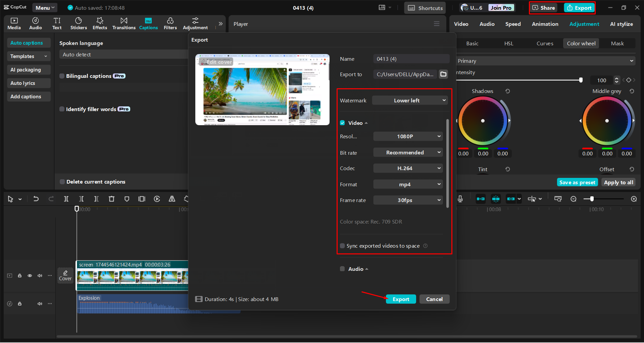Image resolution: width=644 pixels, height=343 pixels.
Task: Open the Watermark position dropdown
Action: tap(410, 100)
